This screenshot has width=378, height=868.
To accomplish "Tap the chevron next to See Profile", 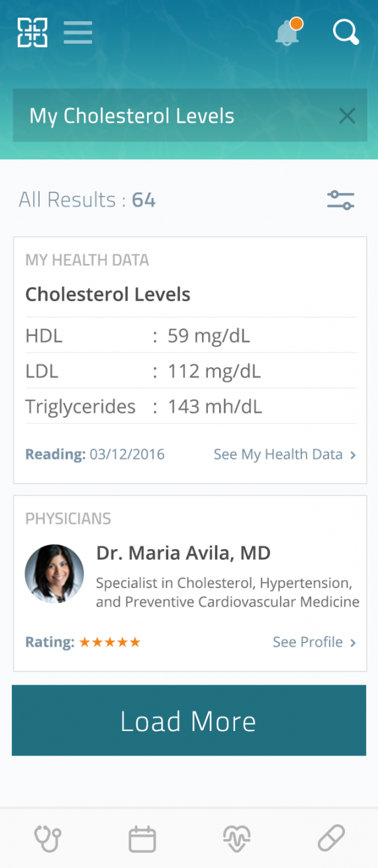I will coord(353,643).
